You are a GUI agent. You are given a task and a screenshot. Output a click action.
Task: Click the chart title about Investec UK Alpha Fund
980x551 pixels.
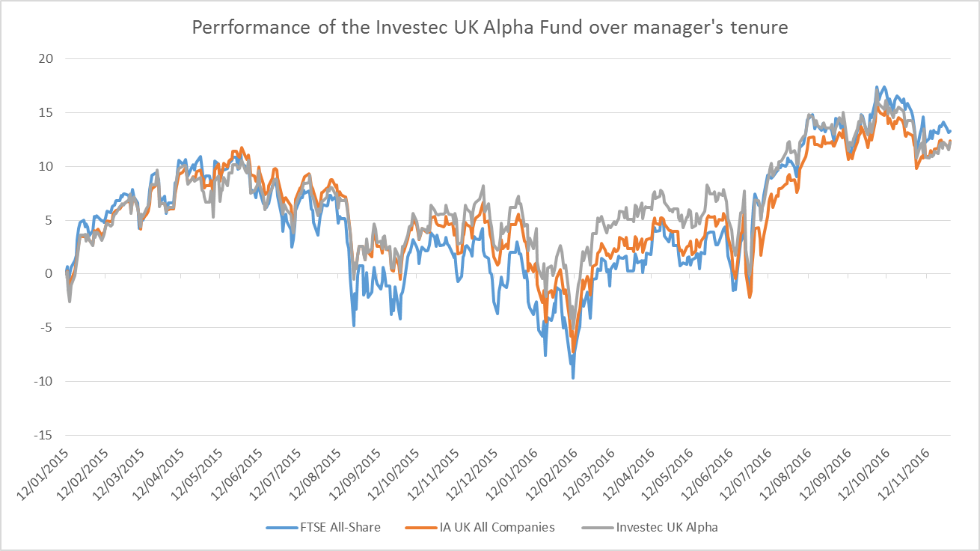click(489, 28)
